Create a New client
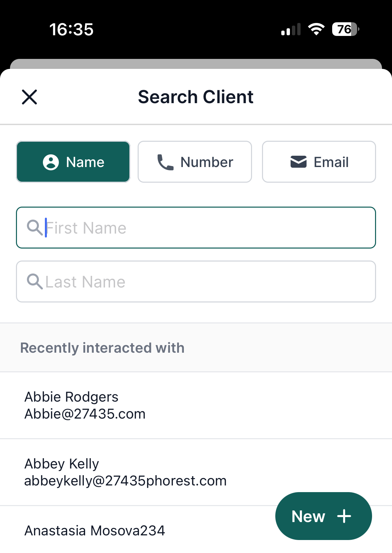 [x=324, y=516]
